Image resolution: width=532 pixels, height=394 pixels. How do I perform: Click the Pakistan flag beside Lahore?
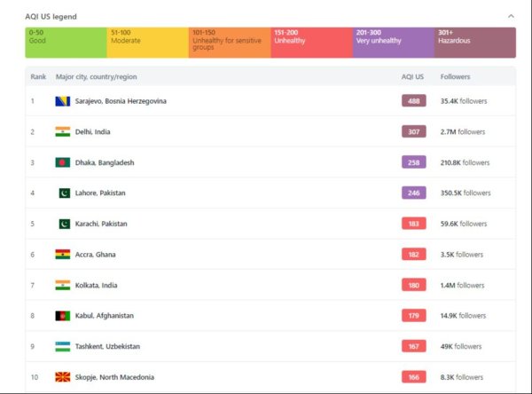tap(64, 193)
